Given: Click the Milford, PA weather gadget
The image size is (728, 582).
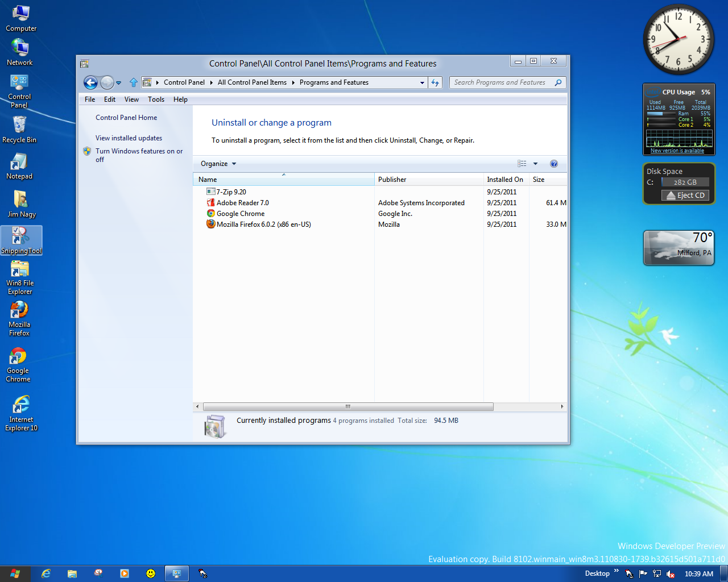Looking at the screenshot, I should tap(679, 248).
